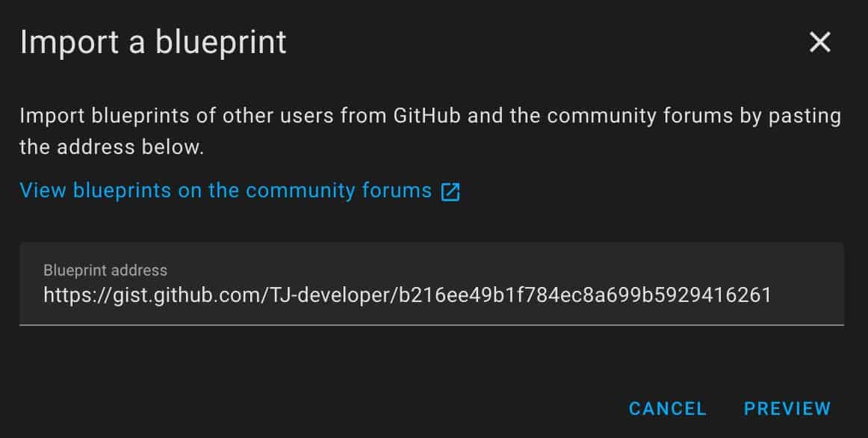The width and height of the screenshot is (868, 438).
Task: Focus the Blueprint address input field
Action: (x=431, y=284)
